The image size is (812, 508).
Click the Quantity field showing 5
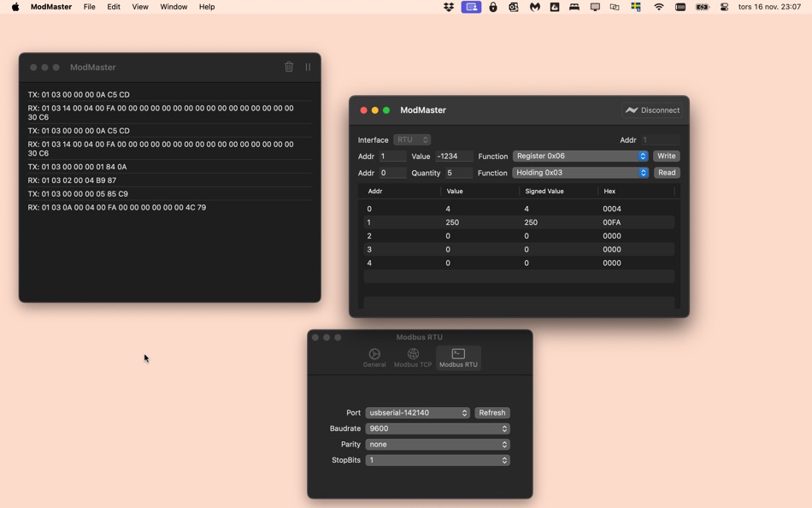click(459, 173)
